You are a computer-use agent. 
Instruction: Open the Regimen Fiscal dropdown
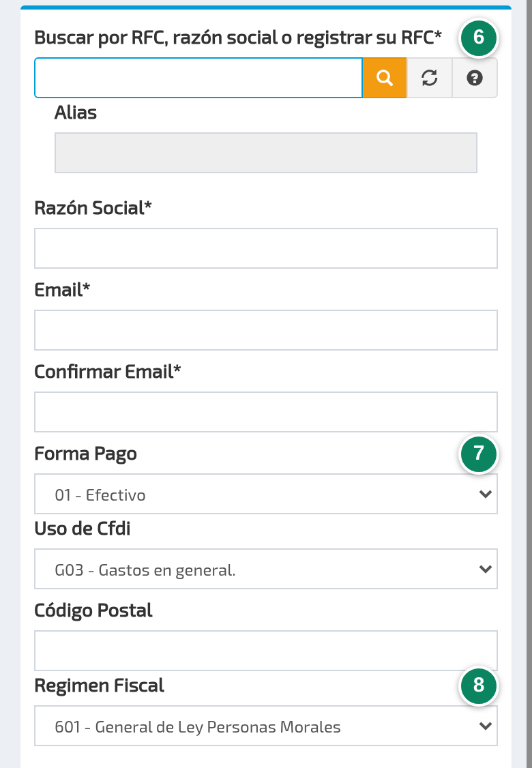(x=266, y=726)
